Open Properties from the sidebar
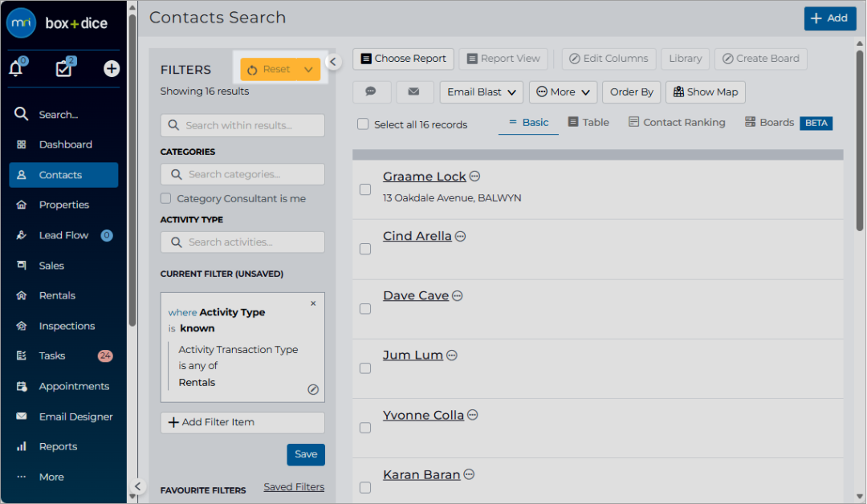 [63, 205]
